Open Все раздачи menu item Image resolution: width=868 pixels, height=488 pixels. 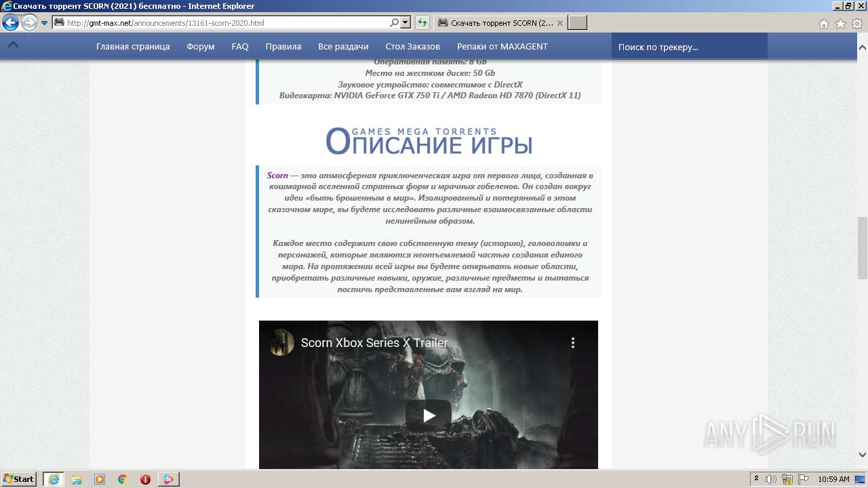[x=343, y=47]
